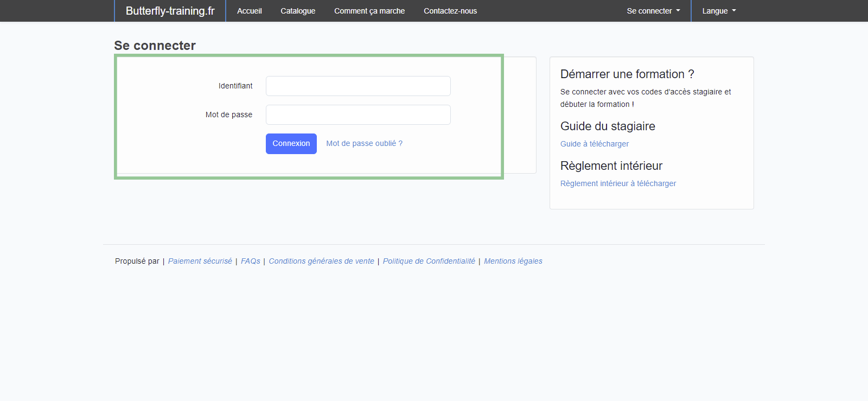View the Politique de Confidentialité page

coord(429,261)
